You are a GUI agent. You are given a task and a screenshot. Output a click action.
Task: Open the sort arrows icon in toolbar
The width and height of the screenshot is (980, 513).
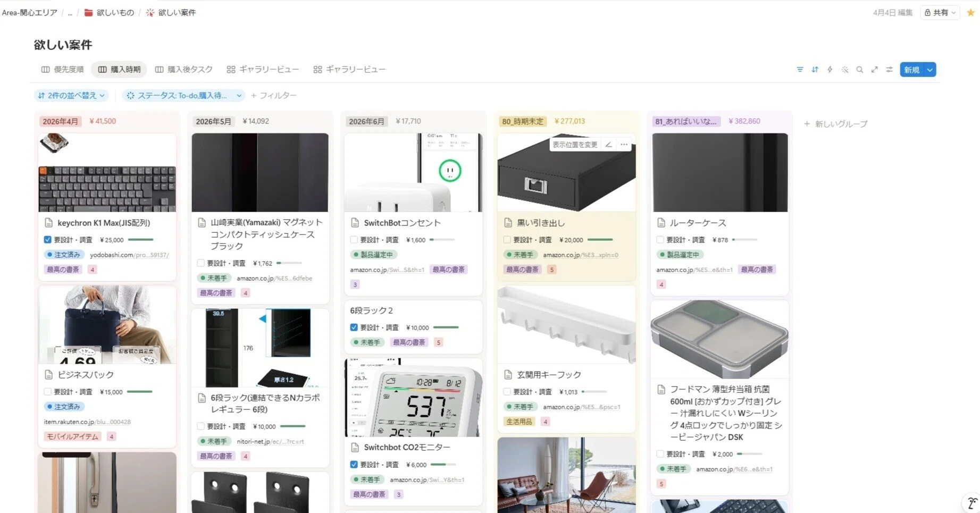coord(815,70)
